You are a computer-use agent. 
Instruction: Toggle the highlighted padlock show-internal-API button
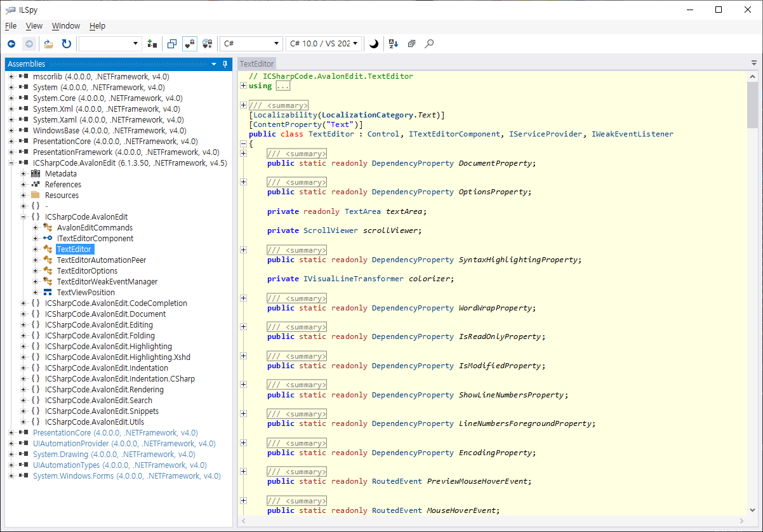tap(190, 44)
